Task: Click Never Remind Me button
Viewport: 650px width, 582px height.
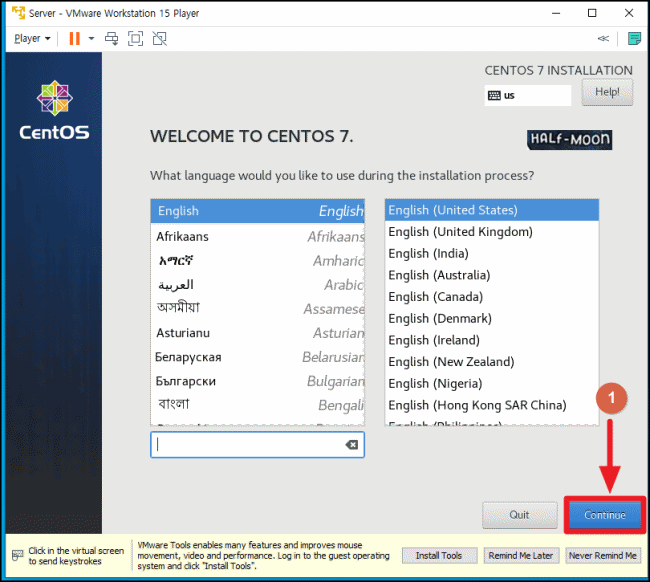Action: (603, 555)
